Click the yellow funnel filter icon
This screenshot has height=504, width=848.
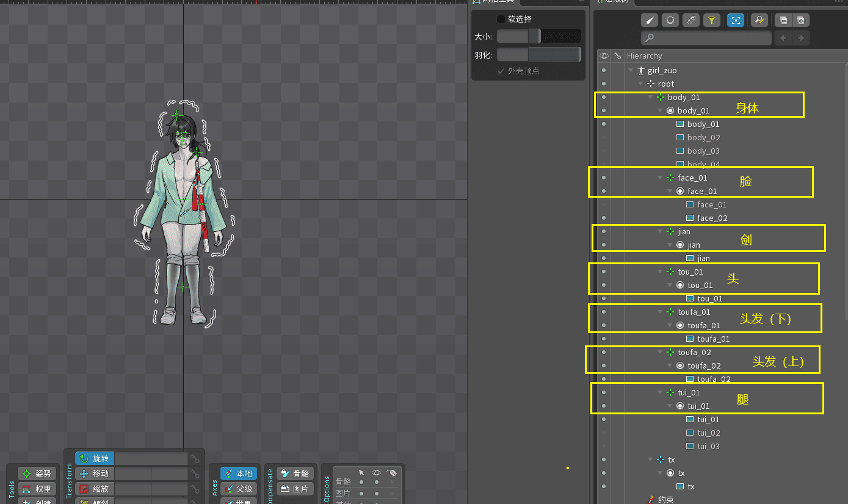click(x=711, y=20)
